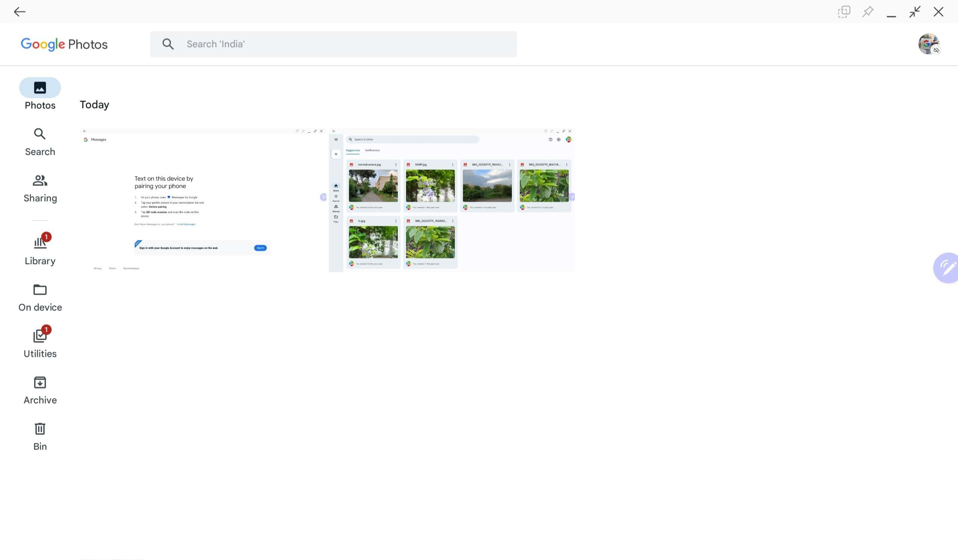Select the Today photos section header
Viewport: 958px width, 560px height.
coord(94,104)
